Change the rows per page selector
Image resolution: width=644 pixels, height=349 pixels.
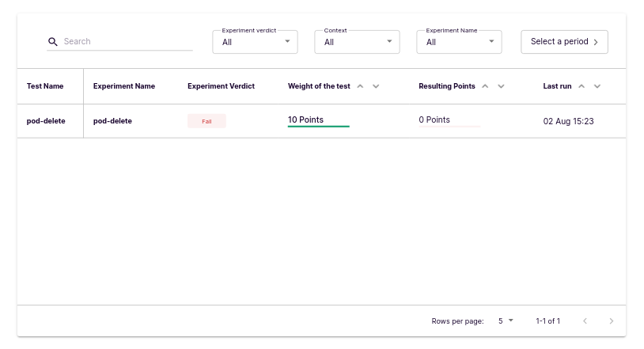[506, 321]
